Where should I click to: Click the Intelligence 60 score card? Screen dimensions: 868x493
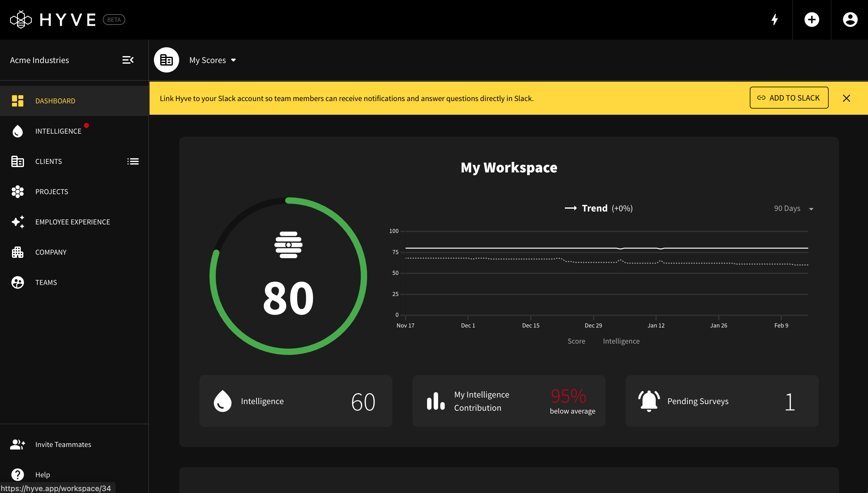(296, 401)
